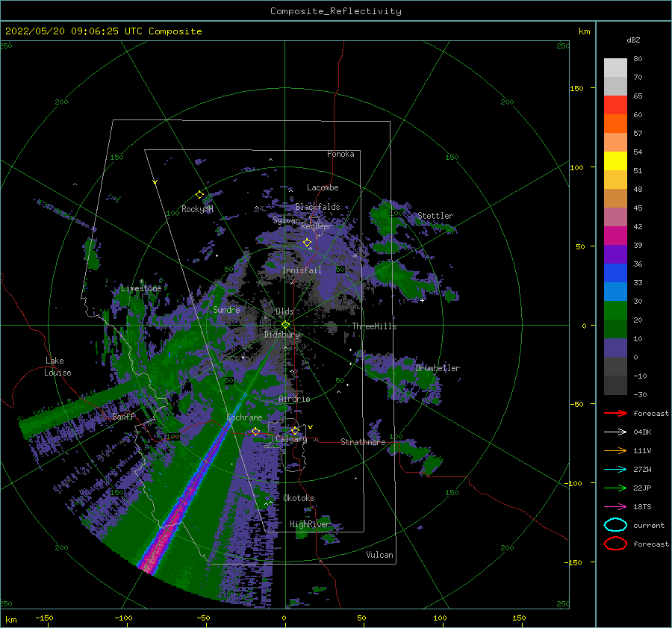Click the Sylvan town label
The image size is (672, 628).
point(286,220)
